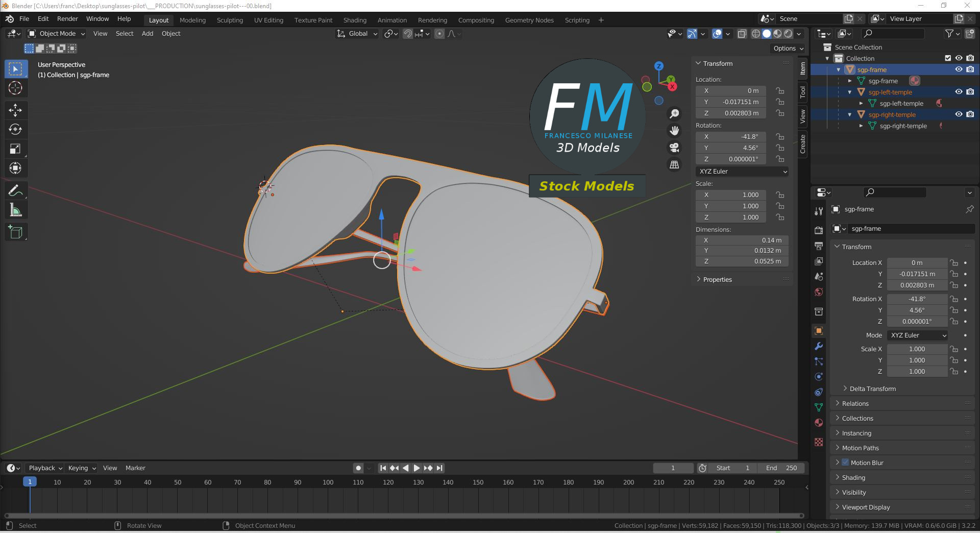Screen dimensions: 980x533
Task: Toggle the Motion Blur checkbox
Action: (x=845, y=463)
